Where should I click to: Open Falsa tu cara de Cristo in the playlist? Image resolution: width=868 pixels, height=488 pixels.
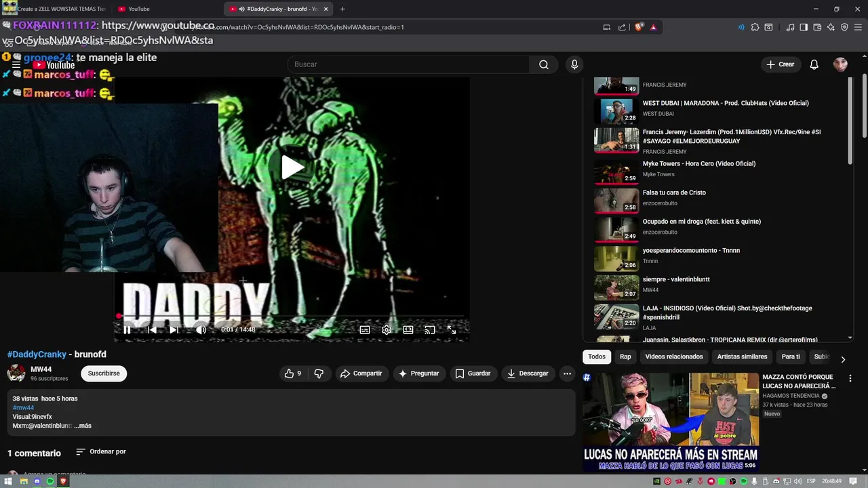(719, 201)
